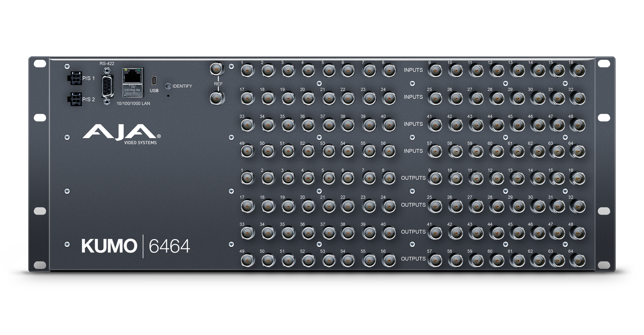Click Output 33 BNC connector
Screen dimensions: 644x335
248,233
